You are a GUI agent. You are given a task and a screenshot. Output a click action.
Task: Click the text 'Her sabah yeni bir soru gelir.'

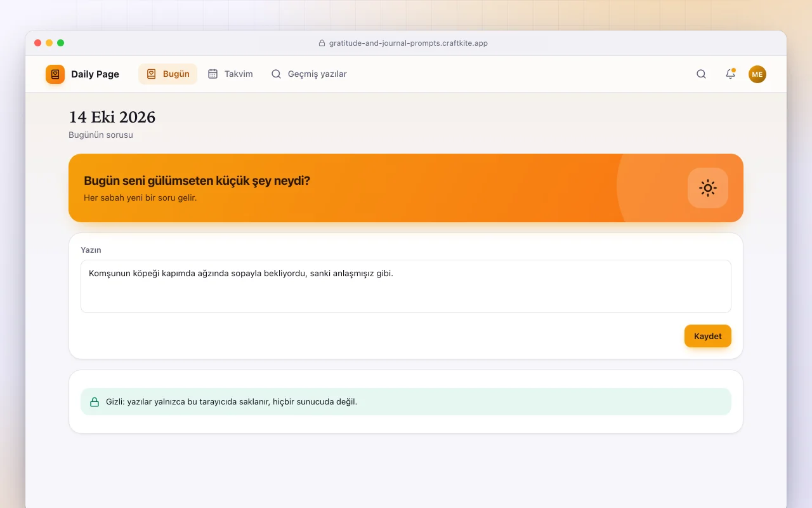pos(140,198)
